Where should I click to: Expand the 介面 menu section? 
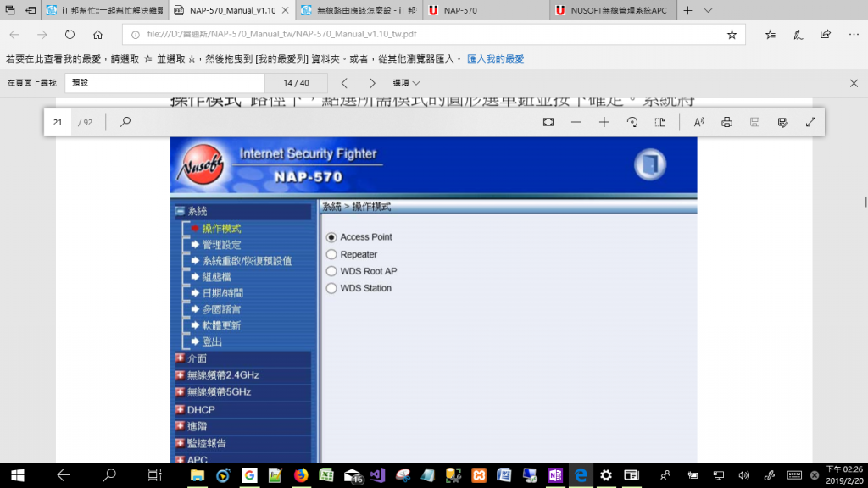180,358
